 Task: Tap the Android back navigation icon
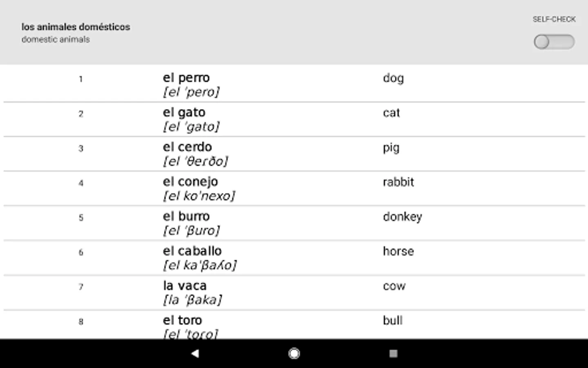coord(195,354)
